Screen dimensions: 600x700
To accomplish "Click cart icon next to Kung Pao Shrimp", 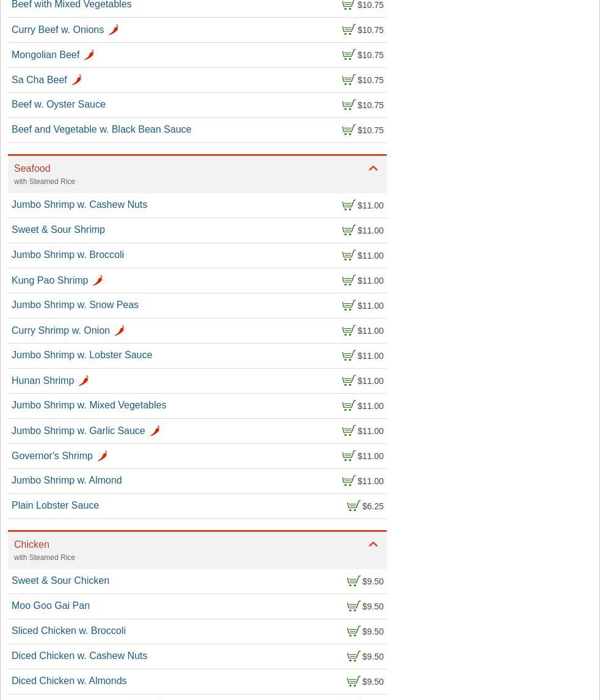I will pyautogui.click(x=349, y=281).
